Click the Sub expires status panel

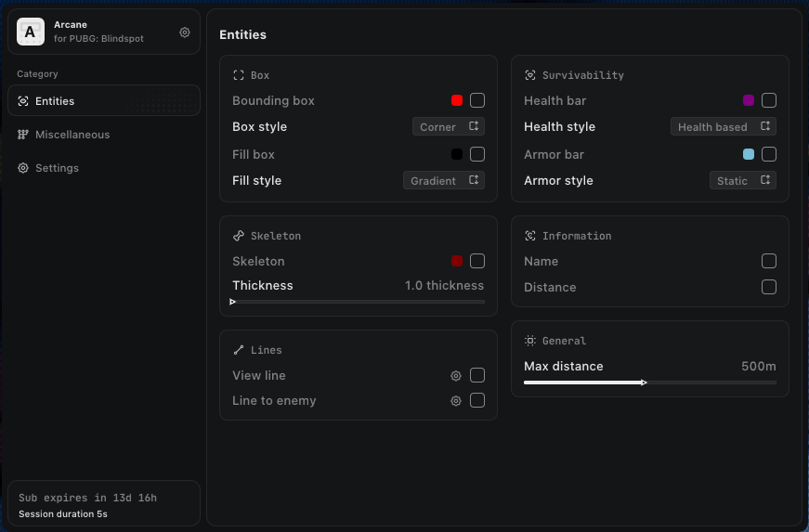[103, 505]
